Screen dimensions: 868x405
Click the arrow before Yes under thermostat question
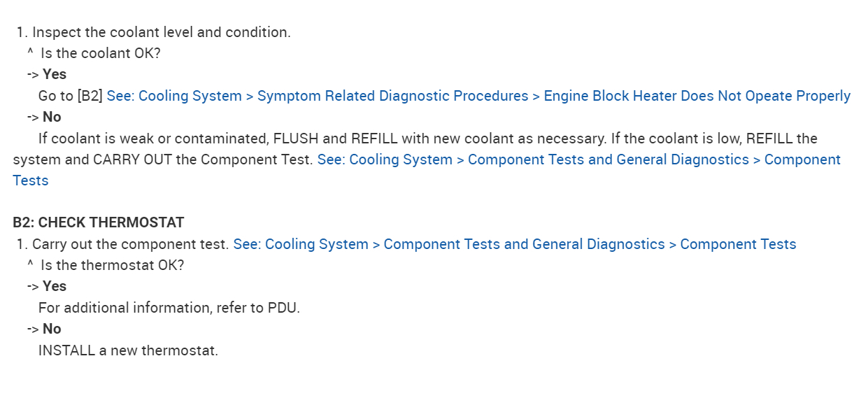pos(33,286)
